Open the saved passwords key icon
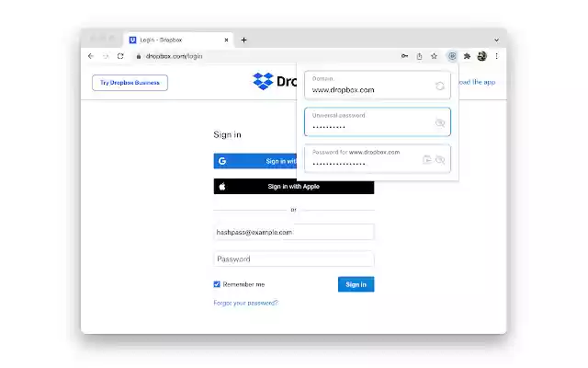 click(x=404, y=56)
